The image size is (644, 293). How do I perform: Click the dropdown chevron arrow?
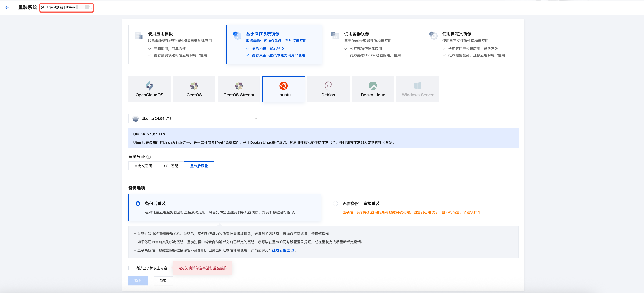click(256, 119)
